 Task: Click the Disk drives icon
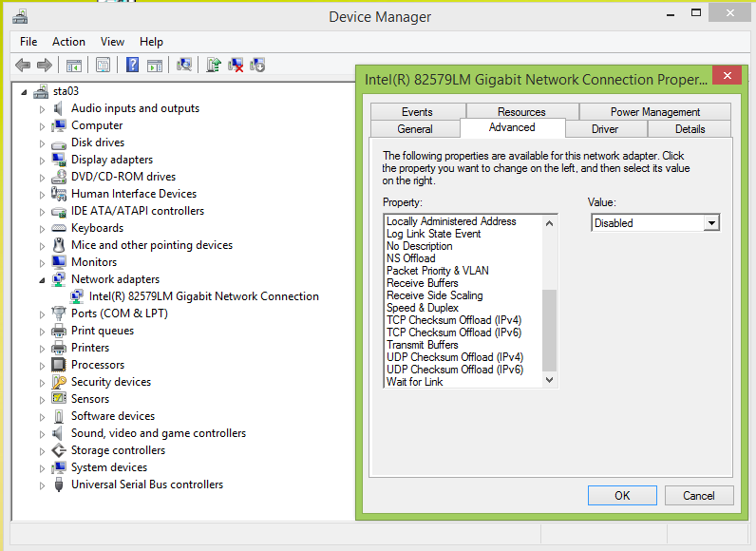59,143
